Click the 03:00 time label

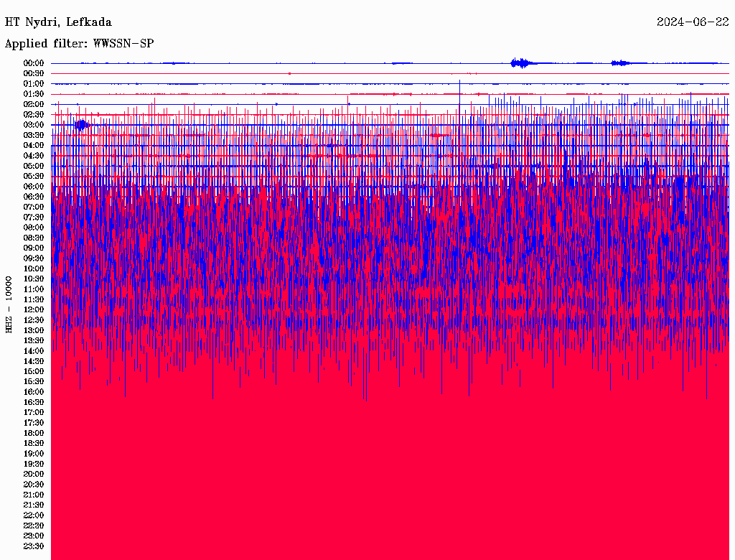tap(34, 125)
